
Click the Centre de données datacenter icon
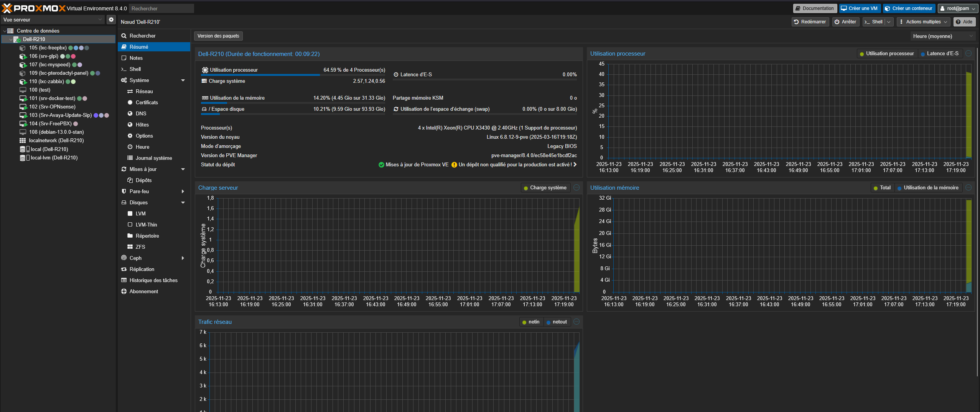pos(11,31)
